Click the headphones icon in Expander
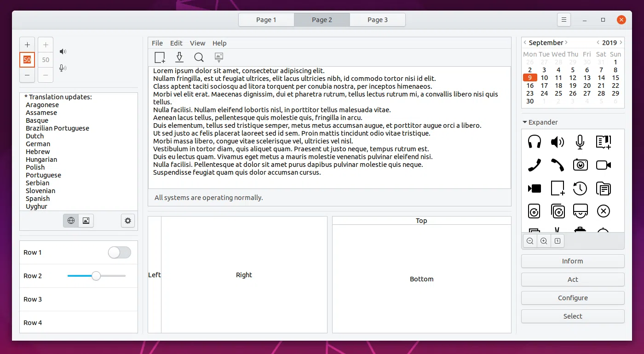644x354 pixels. (x=534, y=142)
